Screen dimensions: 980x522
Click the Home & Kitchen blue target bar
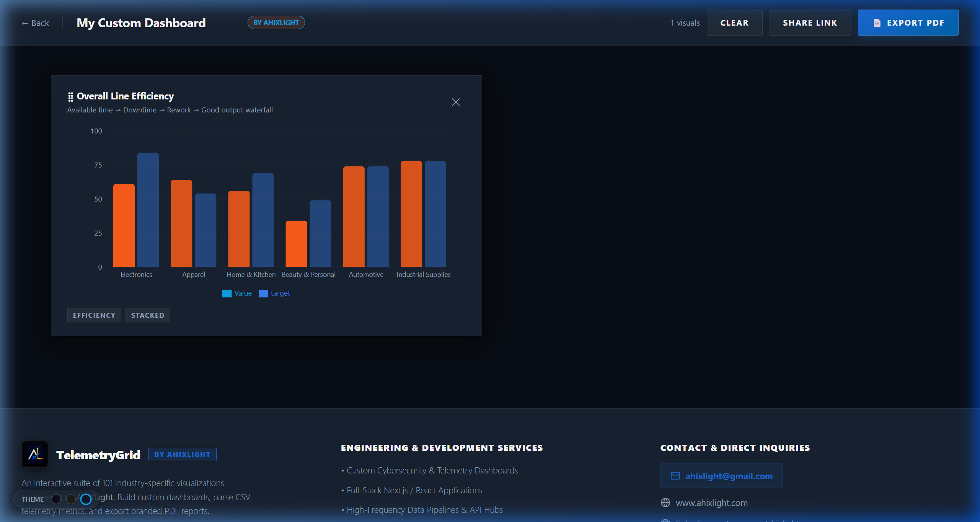tap(263, 220)
